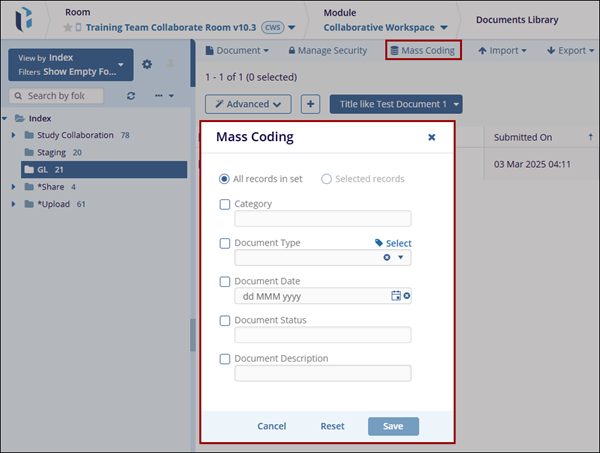
Task: Click the settings gear in folder panel
Action: coord(147,65)
